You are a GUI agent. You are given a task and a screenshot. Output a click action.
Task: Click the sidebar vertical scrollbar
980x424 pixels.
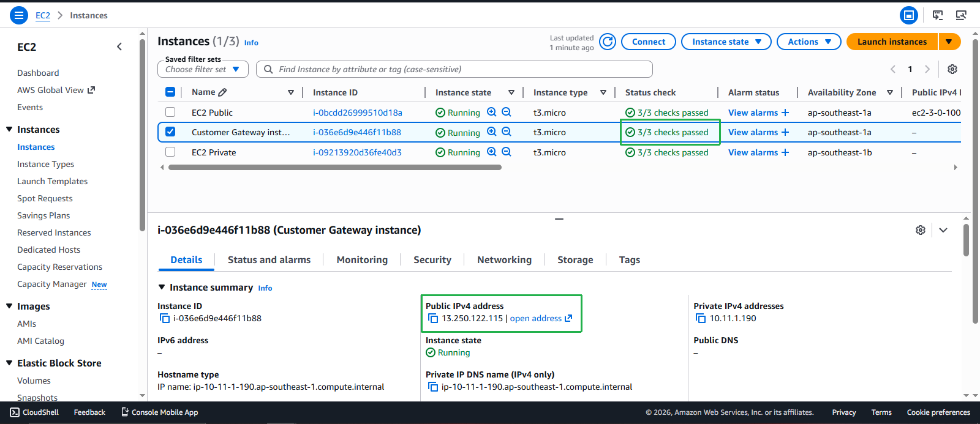click(142, 135)
